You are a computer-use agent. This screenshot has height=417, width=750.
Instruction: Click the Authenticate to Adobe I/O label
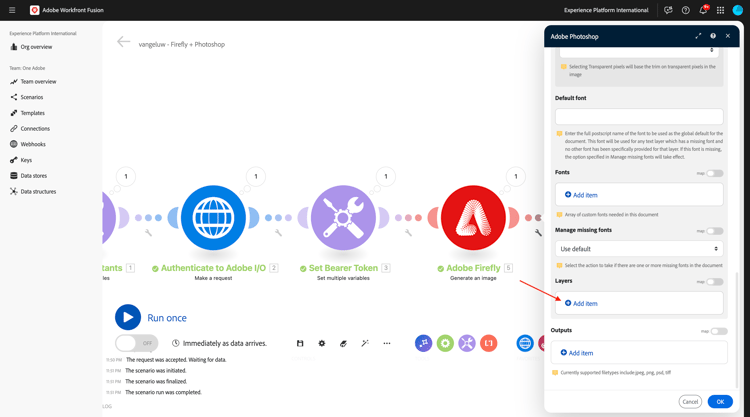213,268
